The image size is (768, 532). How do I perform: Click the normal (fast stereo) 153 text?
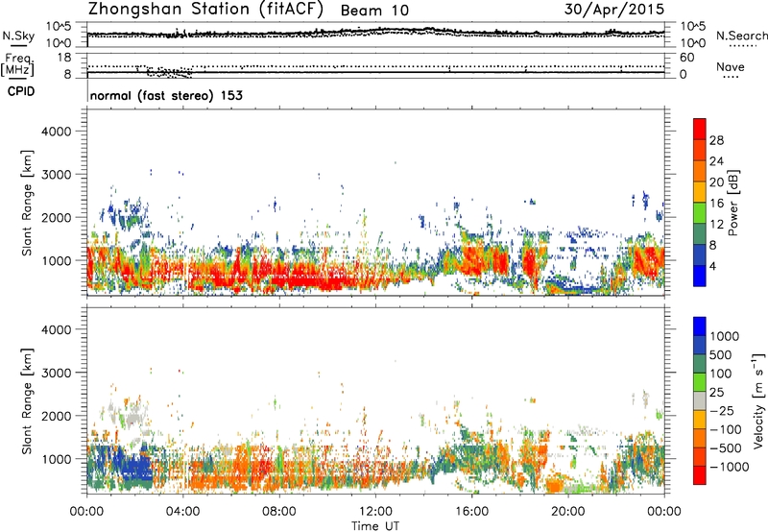coord(166,95)
